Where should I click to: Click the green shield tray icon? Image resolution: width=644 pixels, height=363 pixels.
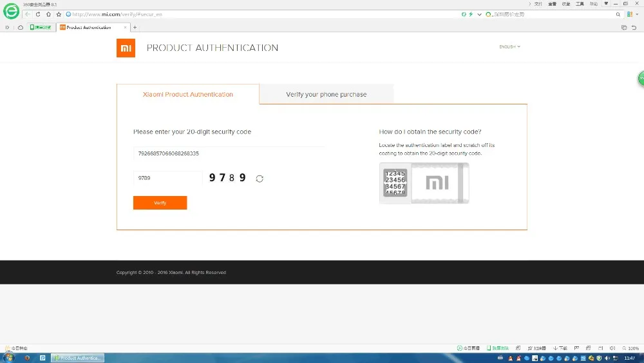coord(599,358)
